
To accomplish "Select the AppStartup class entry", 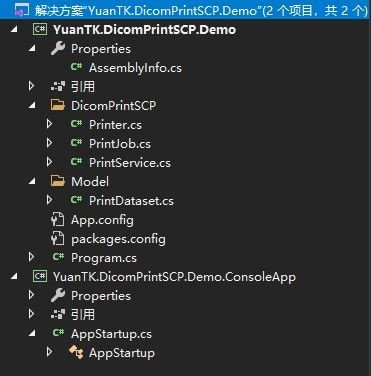I will point(122,353).
